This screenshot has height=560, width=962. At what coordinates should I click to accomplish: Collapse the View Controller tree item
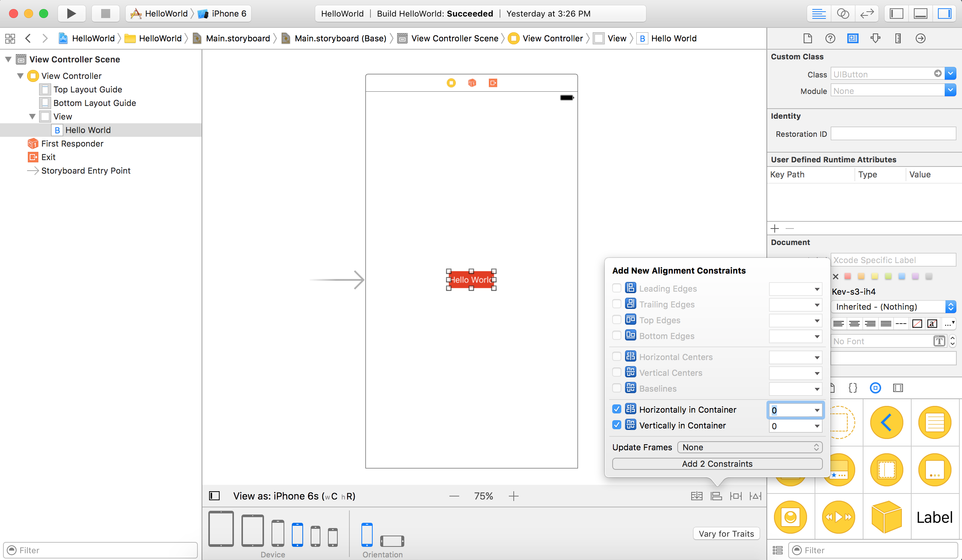[x=21, y=76]
